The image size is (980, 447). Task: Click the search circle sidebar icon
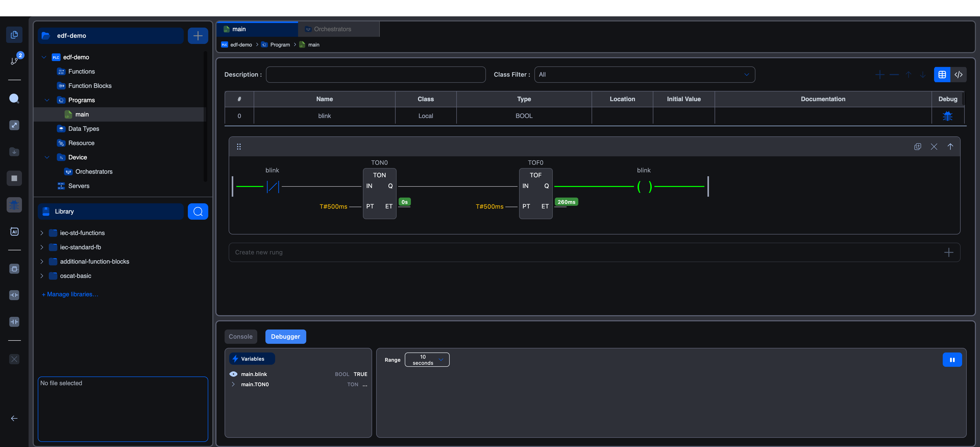click(14, 99)
